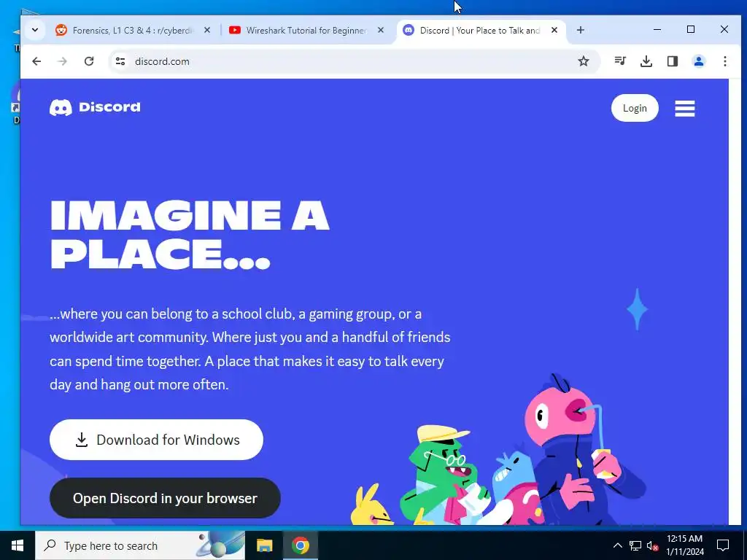
Task: Open the Chrome profile avatar
Action: click(x=698, y=61)
